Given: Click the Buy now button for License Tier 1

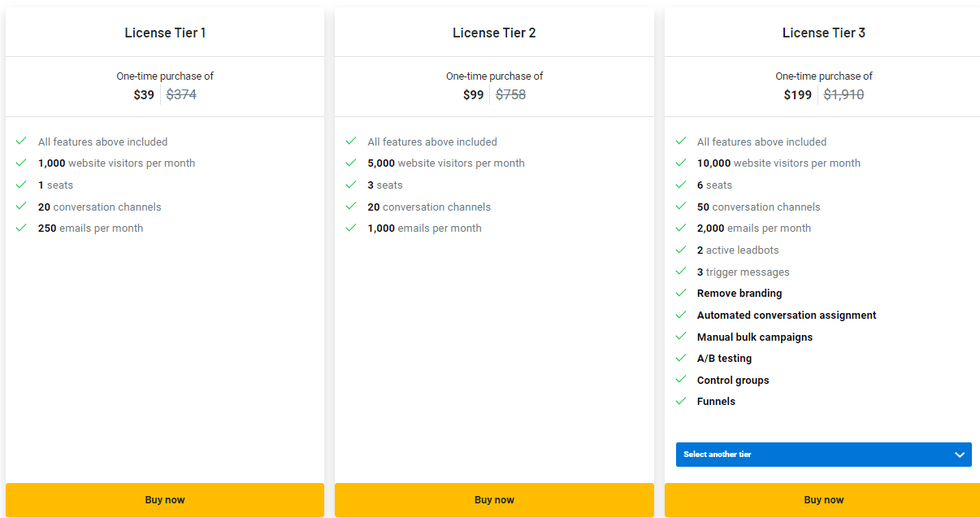Looking at the screenshot, I should (x=165, y=499).
